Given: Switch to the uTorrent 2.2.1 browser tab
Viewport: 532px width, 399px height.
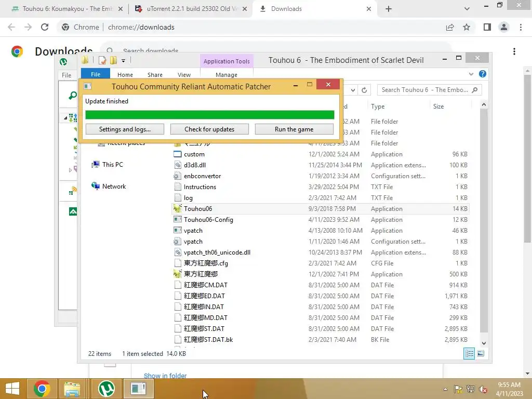Looking at the screenshot, I should 191,9.
